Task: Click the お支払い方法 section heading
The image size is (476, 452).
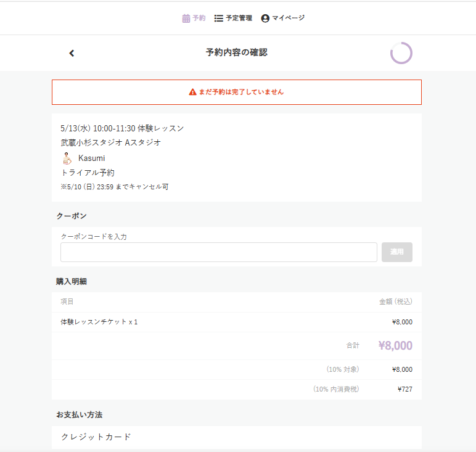Action: [80, 414]
